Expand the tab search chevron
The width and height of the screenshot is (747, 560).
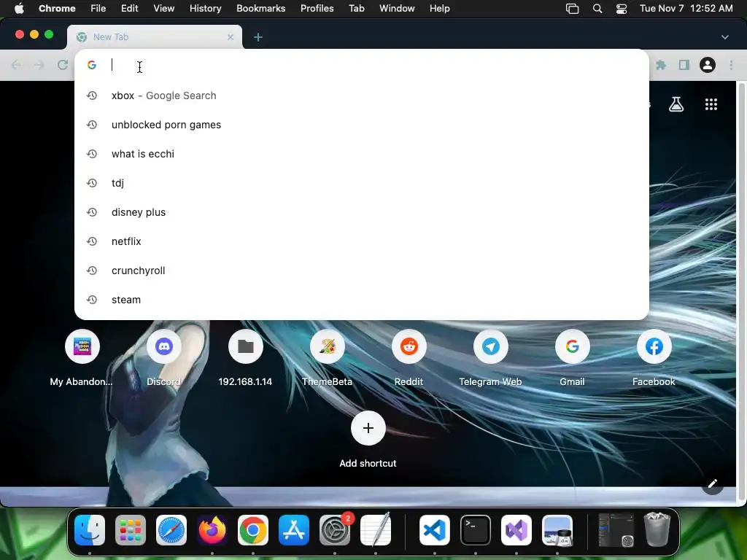pyautogui.click(x=724, y=37)
